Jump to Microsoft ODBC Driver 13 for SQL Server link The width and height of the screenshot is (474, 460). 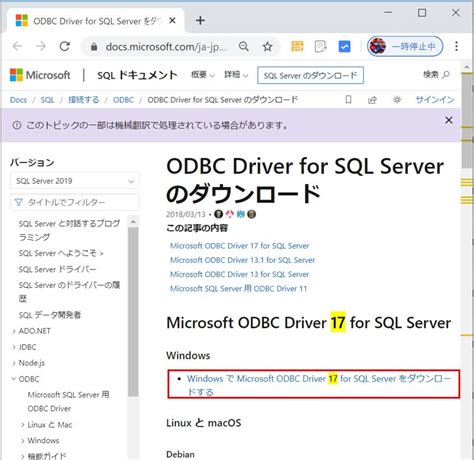[239, 274]
